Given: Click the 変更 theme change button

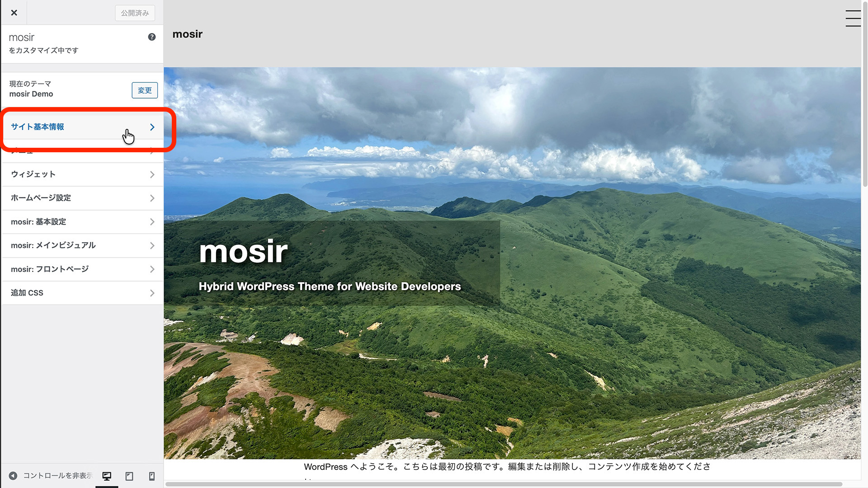Looking at the screenshot, I should (x=145, y=90).
